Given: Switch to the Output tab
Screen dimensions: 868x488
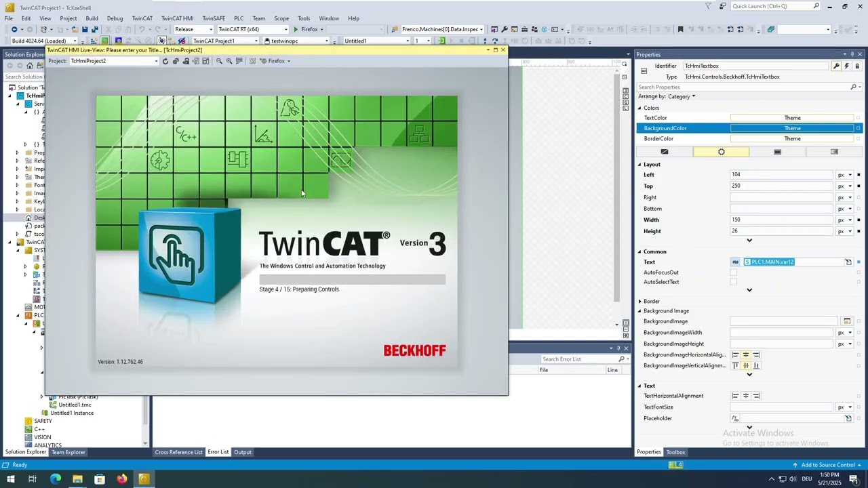Looking at the screenshot, I should pyautogui.click(x=243, y=452).
